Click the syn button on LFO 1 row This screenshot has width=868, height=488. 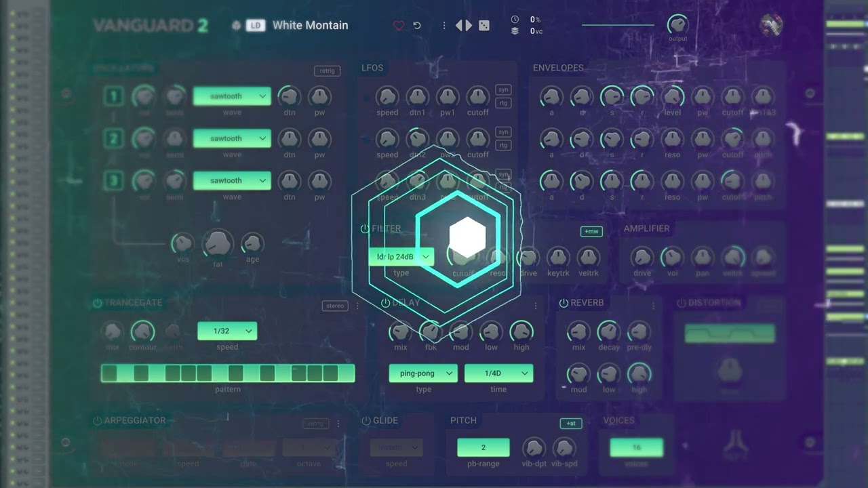click(x=503, y=89)
